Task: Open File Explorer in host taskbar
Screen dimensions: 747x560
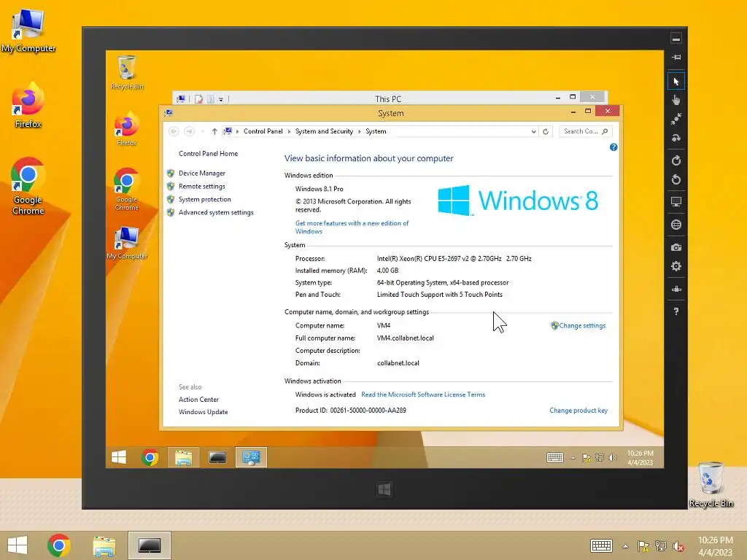Action: click(x=104, y=545)
